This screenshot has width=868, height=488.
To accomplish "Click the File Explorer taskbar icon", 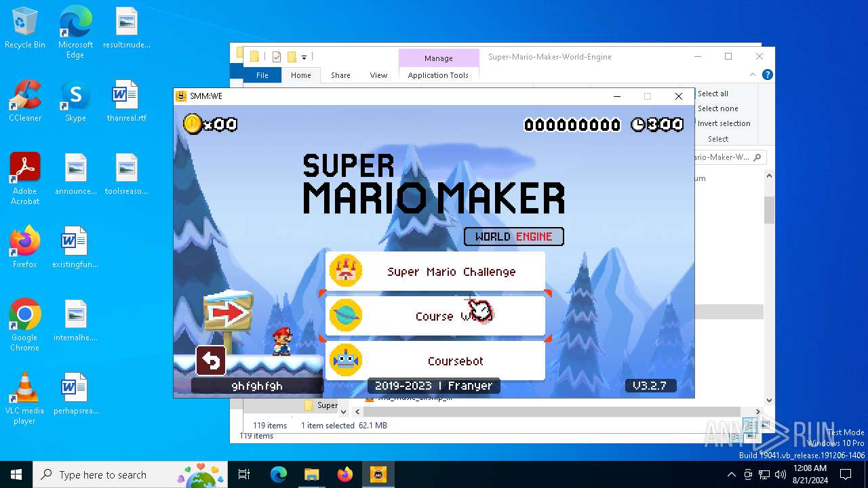I will point(312,474).
